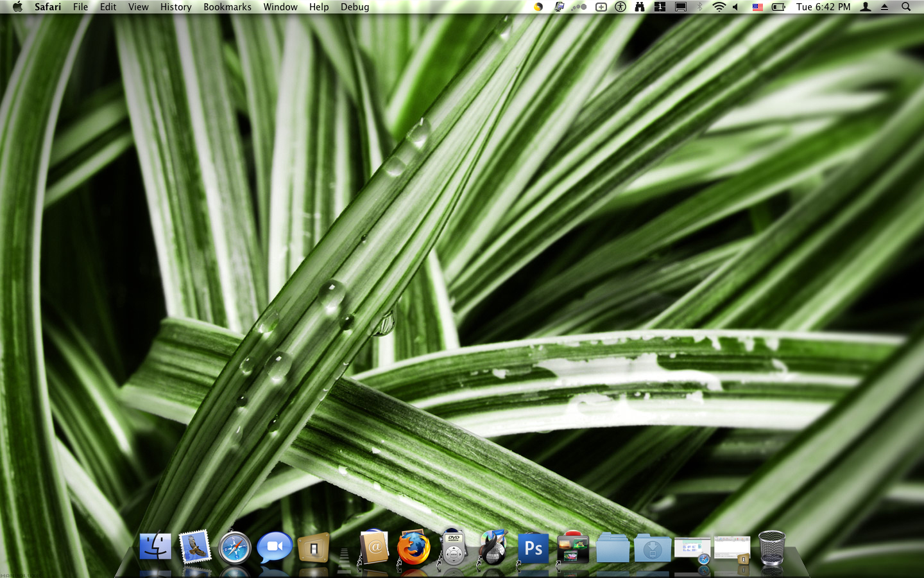This screenshot has height=578, width=924.
Task: Click the binoculars menu bar icon
Action: coord(640,7)
